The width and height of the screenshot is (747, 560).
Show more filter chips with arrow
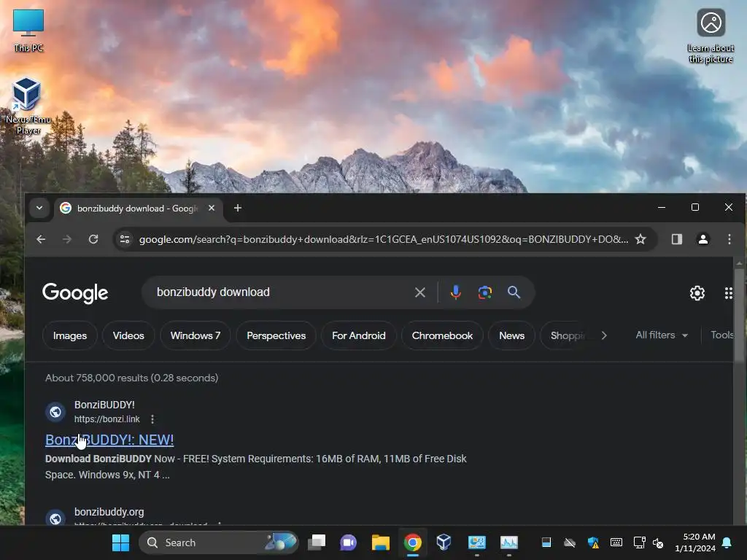[x=604, y=335]
